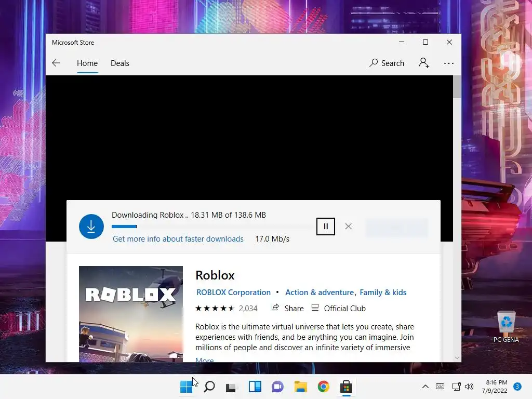Click the blue download arrow icon
Viewport: 532px width, 399px height.
[91, 227]
